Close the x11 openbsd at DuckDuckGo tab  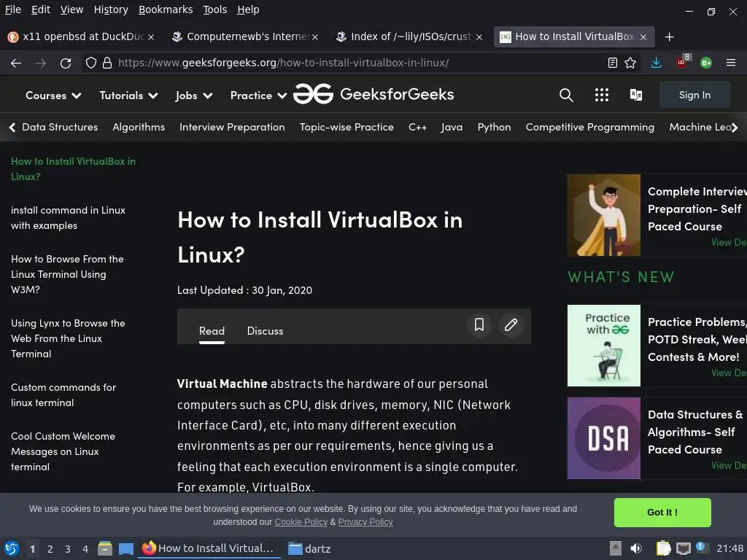151,36
